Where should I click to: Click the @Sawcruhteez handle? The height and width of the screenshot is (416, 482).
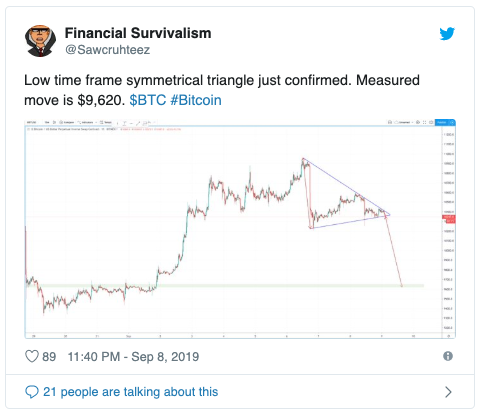(x=107, y=50)
